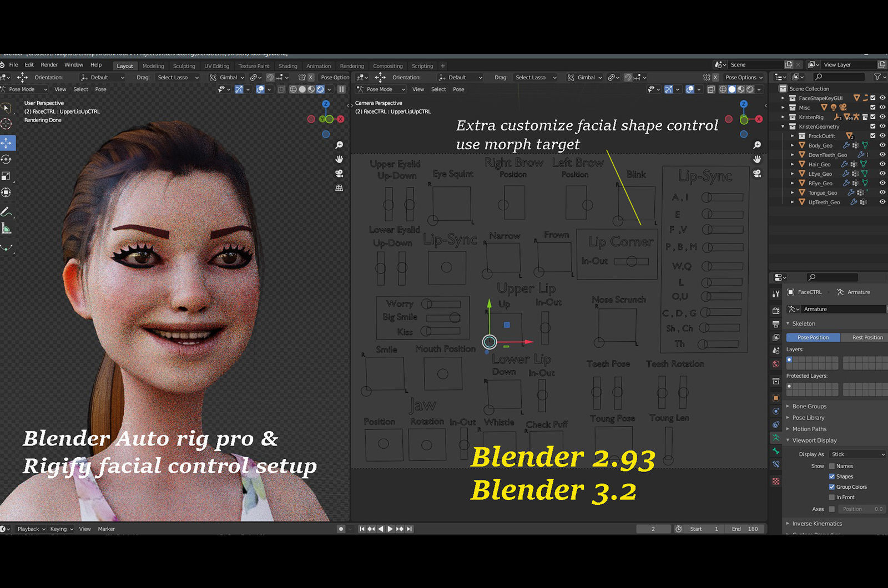
Task: Enable In Front checkbox
Action: coord(832,498)
